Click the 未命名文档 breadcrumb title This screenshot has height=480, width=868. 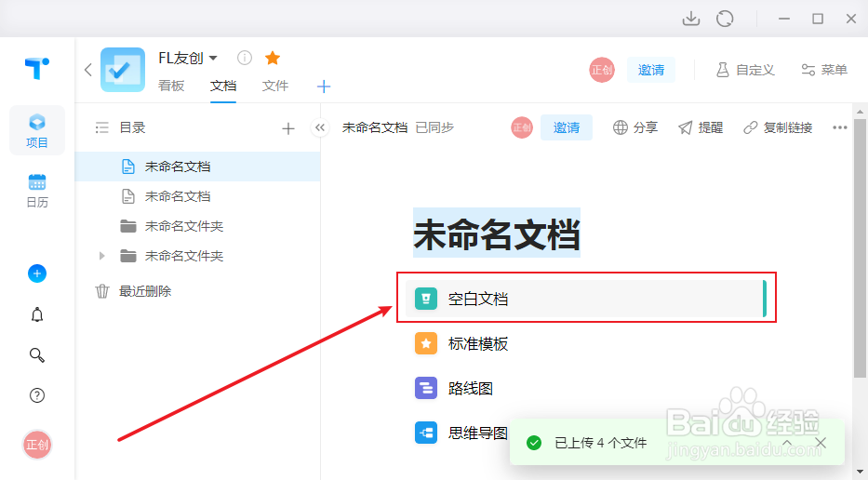pyautogui.click(x=375, y=127)
